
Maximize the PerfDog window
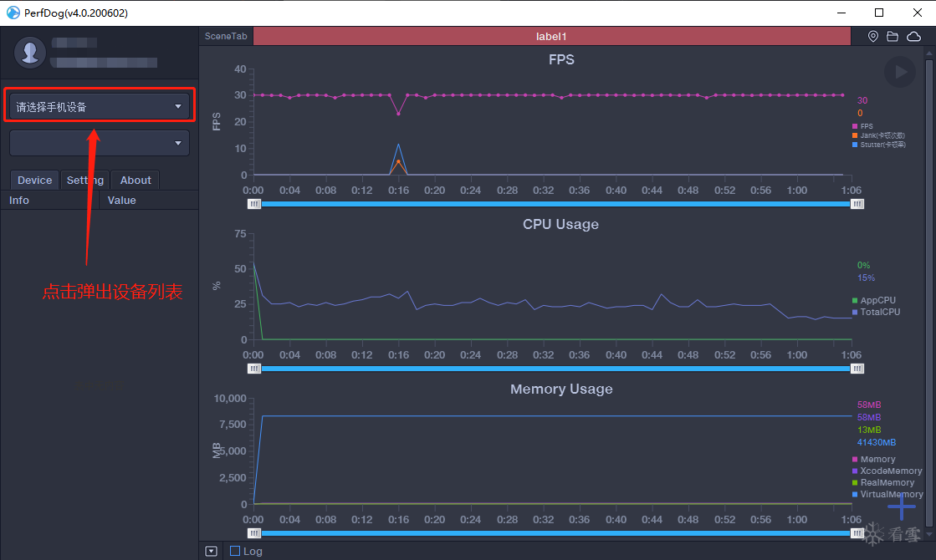point(879,13)
